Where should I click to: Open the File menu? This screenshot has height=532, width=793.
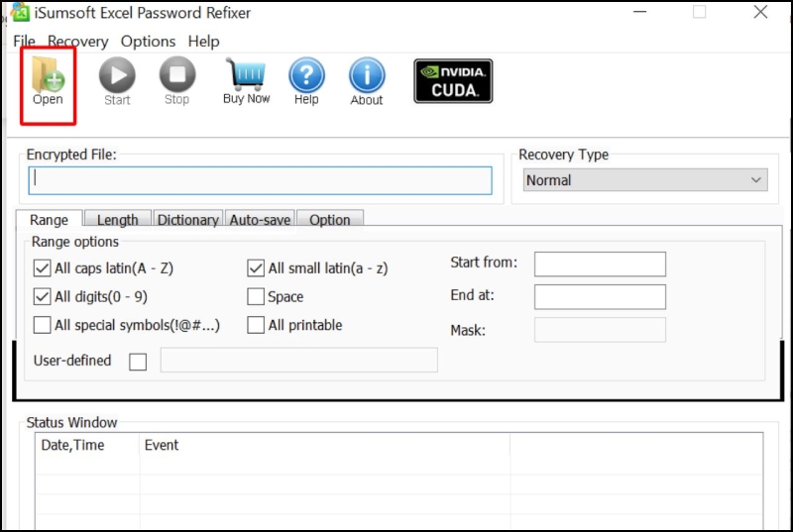point(24,42)
